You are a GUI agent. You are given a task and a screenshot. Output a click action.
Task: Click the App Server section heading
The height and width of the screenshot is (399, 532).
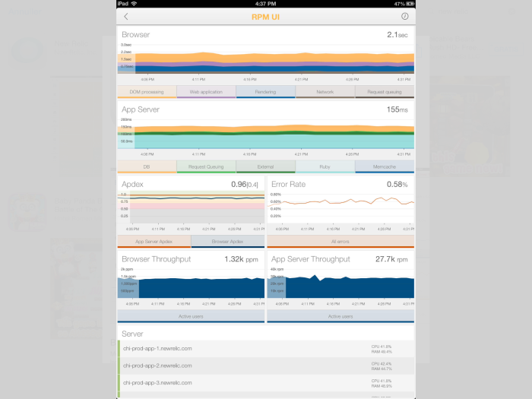click(141, 109)
